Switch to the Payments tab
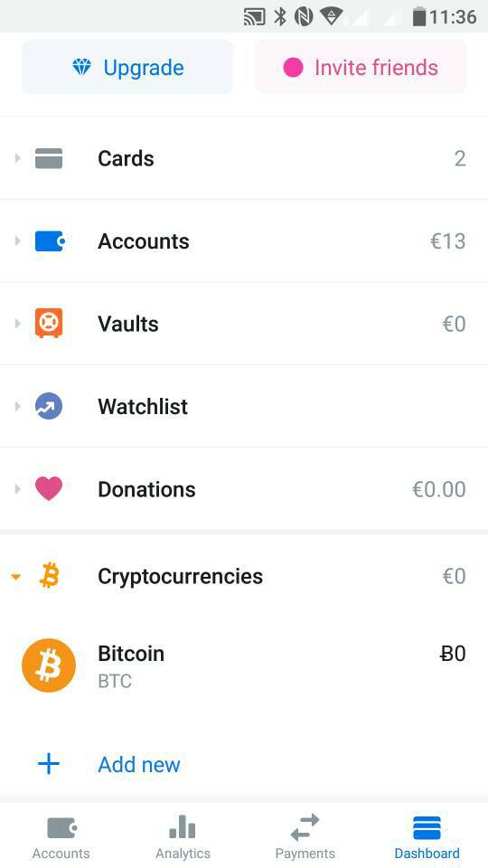The image size is (488, 868). click(x=305, y=835)
